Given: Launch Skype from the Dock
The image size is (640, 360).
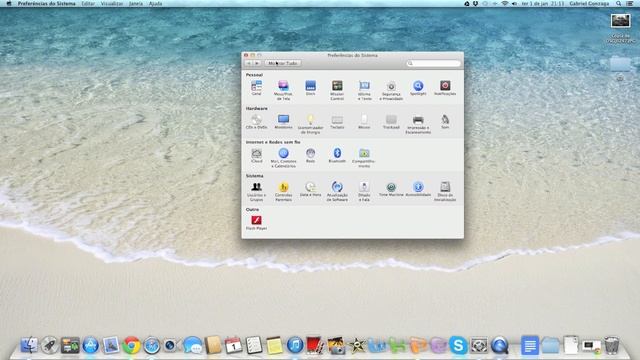Looking at the screenshot, I should [458, 345].
